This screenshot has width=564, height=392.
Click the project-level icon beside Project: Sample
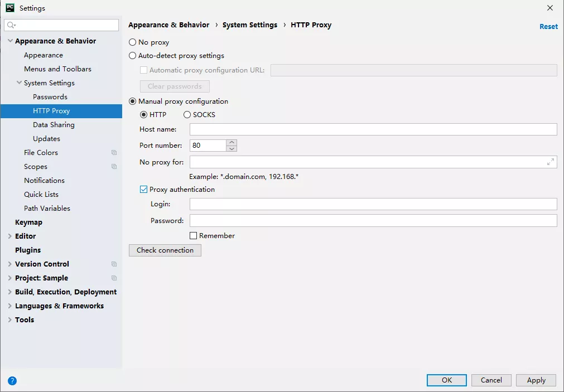[x=114, y=278]
